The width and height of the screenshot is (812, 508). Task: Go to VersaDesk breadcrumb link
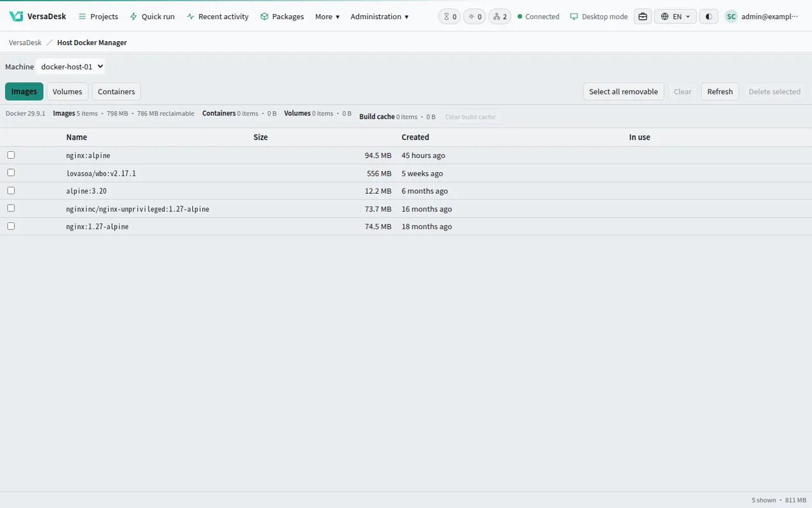(25, 43)
